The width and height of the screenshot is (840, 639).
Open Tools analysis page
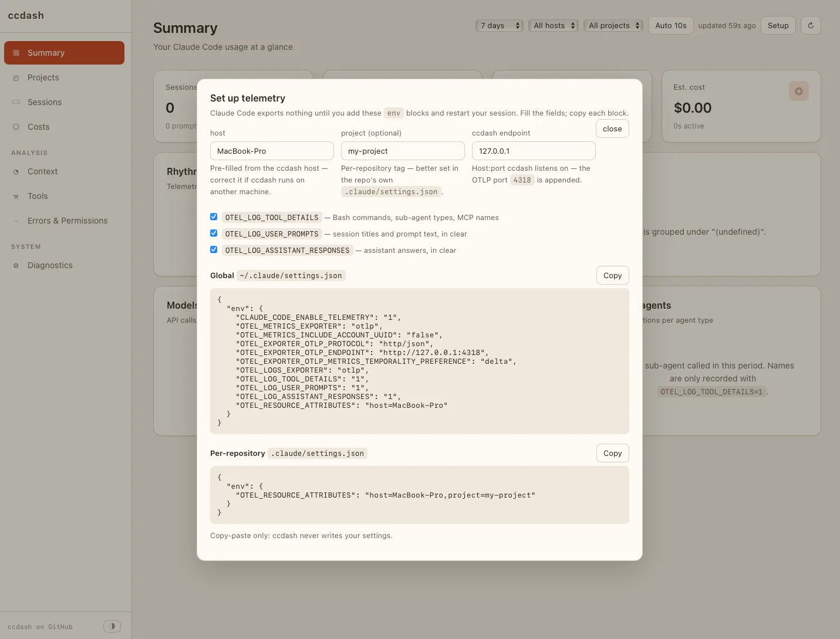(64, 196)
